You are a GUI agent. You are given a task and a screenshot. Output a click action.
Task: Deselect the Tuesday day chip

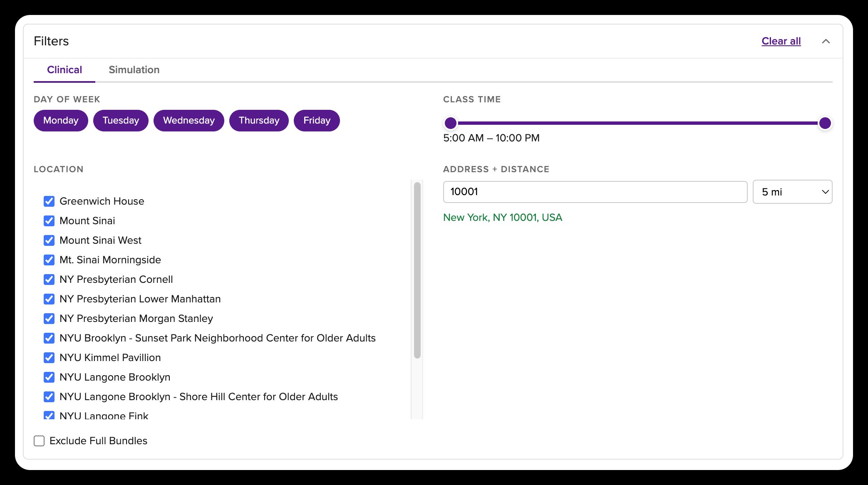(x=121, y=121)
